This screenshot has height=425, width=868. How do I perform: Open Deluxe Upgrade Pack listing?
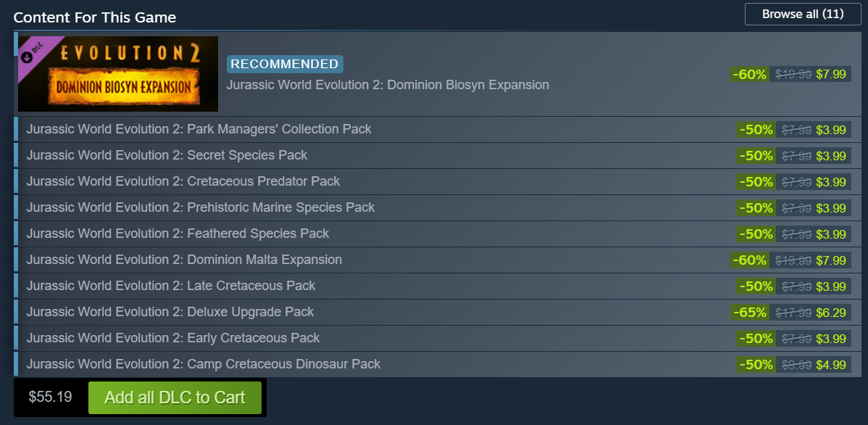[170, 312]
